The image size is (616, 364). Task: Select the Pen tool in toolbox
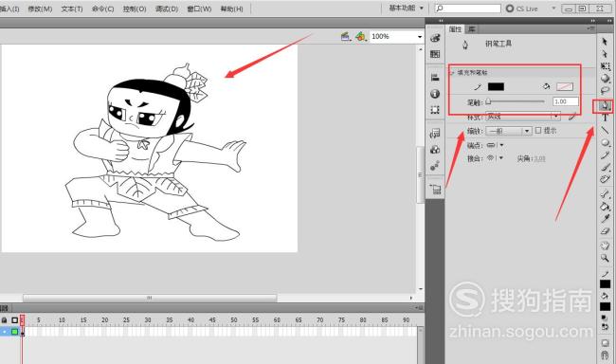pyautogui.click(x=605, y=105)
